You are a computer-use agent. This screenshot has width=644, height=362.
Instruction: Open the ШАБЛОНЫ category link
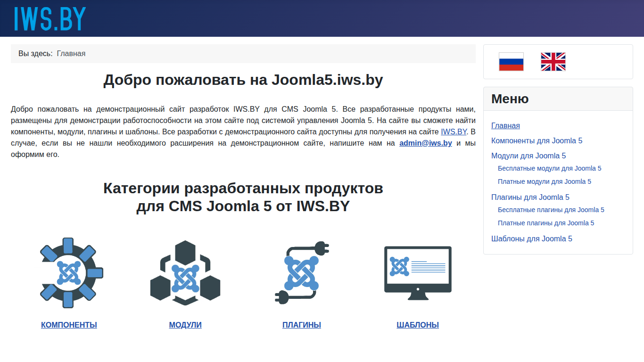click(418, 325)
